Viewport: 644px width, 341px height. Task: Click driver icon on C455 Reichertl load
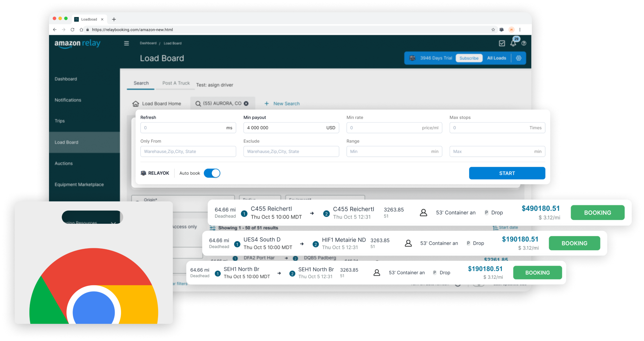click(423, 213)
